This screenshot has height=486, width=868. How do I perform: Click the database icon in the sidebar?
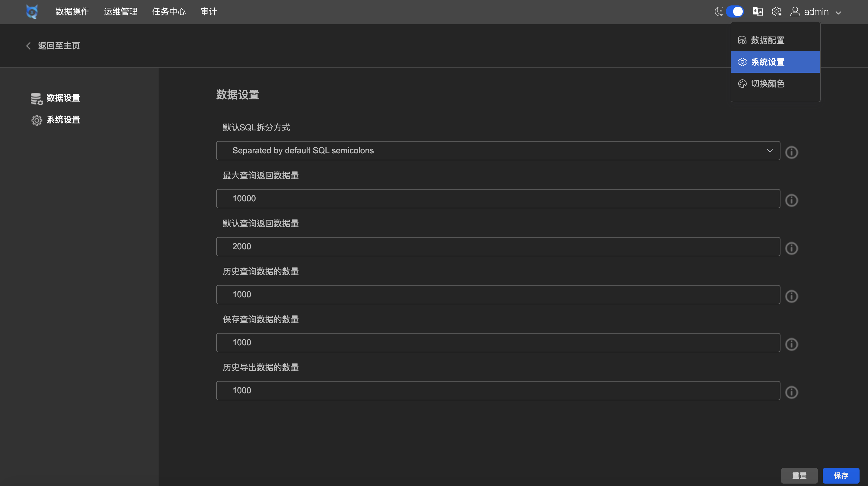pos(37,98)
